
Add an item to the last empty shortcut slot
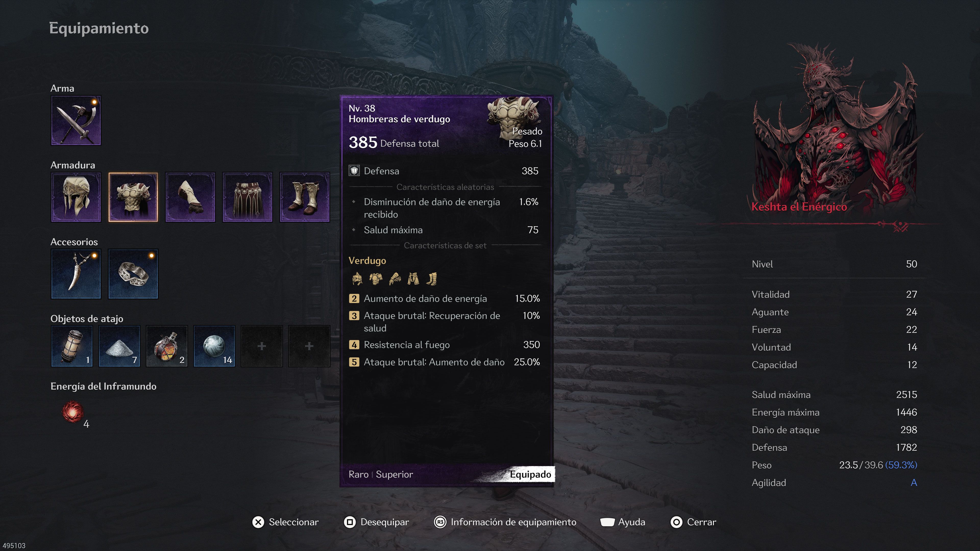[x=309, y=346]
